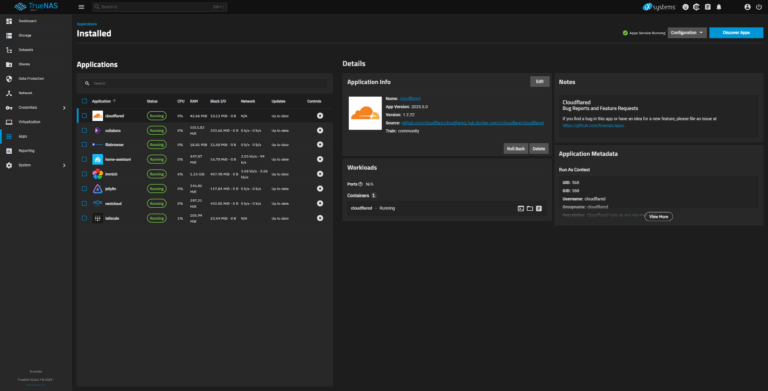The height and width of the screenshot is (391, 768).
Task: Click the Delete button for cloudflared
Action: click(539, 148)
